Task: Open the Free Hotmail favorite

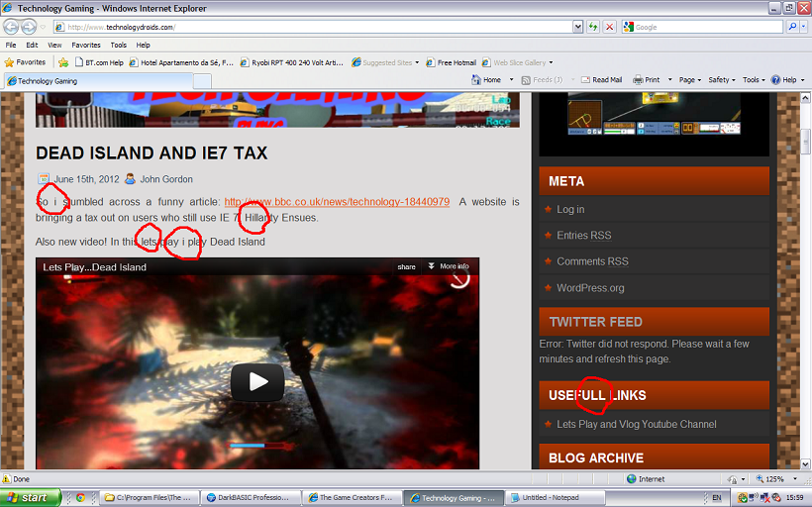Action: [x=451, y=62]
